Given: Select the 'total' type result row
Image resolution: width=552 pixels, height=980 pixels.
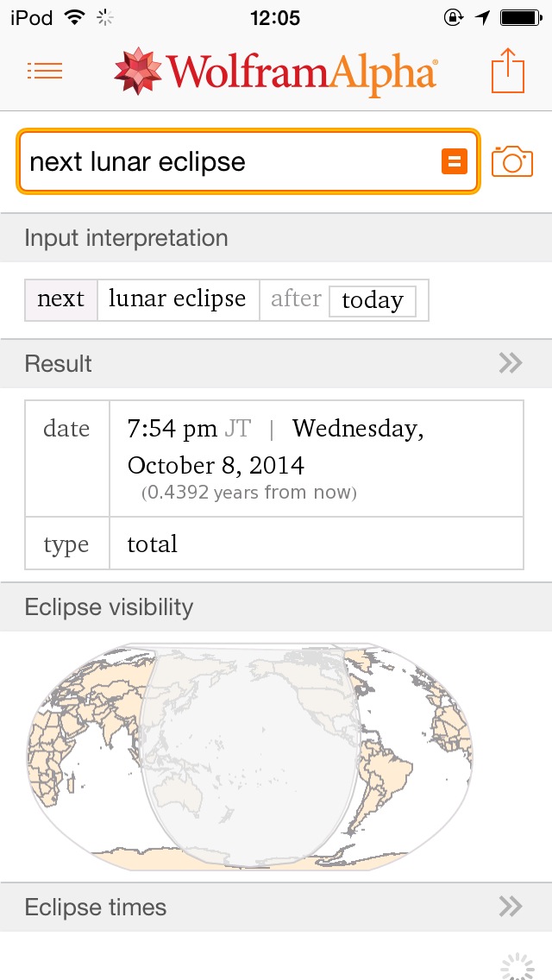Looking at the screenshot, I should 274,543.
